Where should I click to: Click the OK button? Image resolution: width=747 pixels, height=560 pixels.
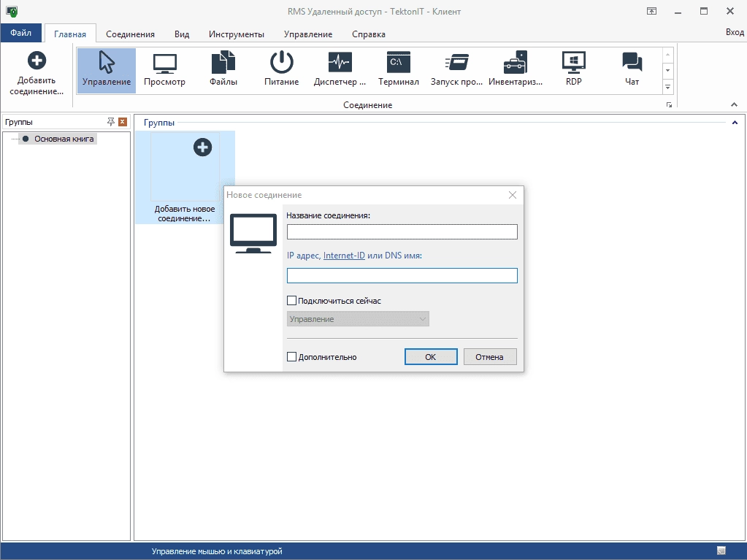431,357
